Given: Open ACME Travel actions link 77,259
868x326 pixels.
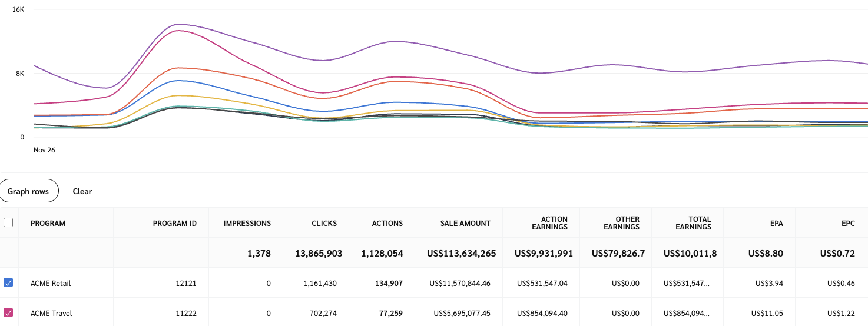Looking at the screenshot, I should [x=390, y=313].
